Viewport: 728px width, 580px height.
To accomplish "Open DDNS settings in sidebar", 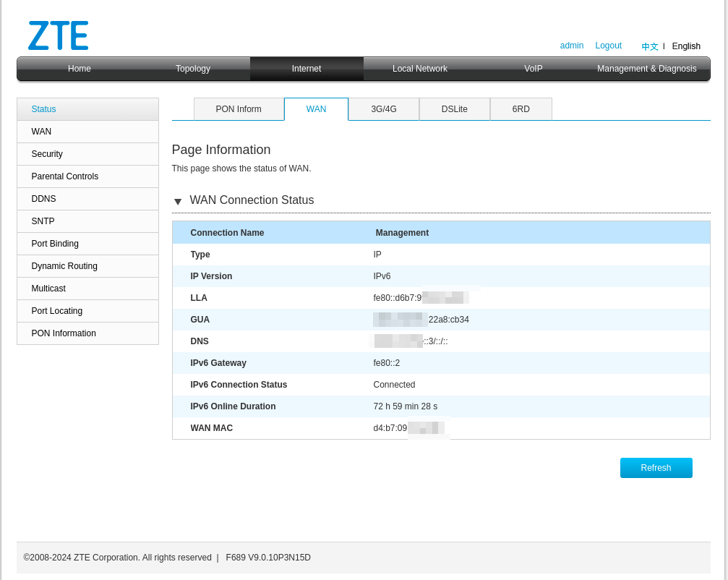I will point(43,199).
